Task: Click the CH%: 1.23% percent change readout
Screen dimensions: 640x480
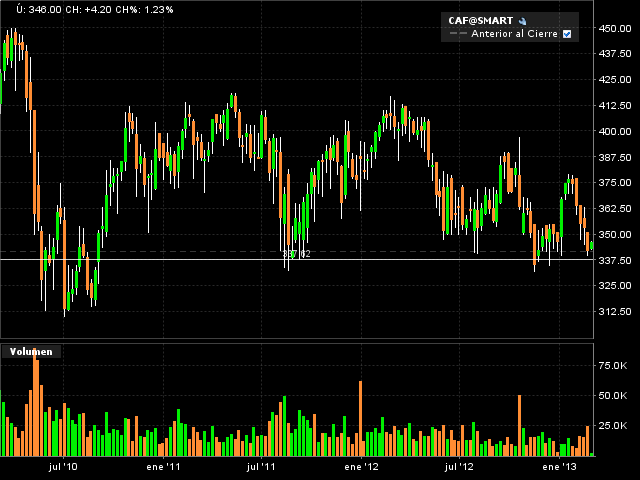Action: click(x=144, y=9)
